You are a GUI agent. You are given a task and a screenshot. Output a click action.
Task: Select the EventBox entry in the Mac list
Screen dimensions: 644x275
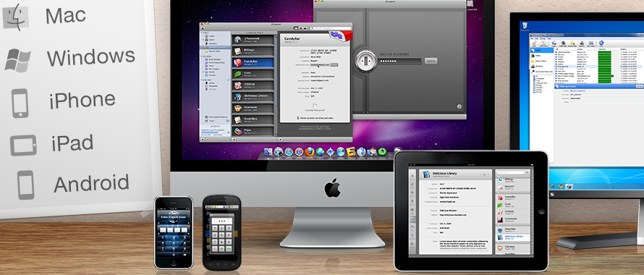point(253,120)
